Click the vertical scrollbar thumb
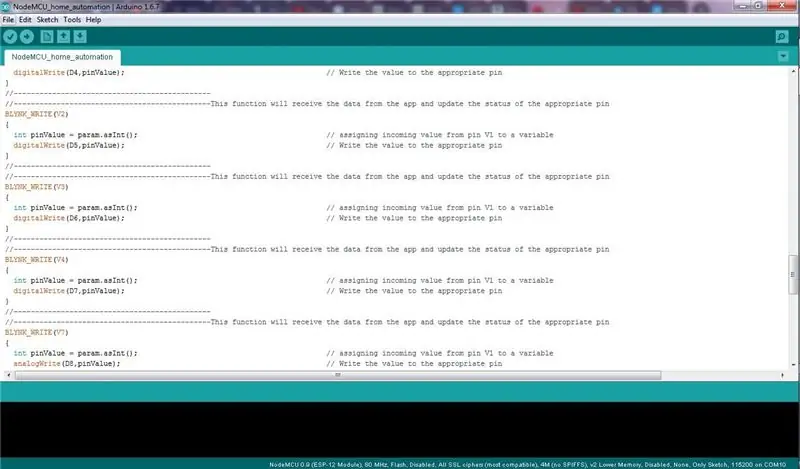 click(792, 274)
